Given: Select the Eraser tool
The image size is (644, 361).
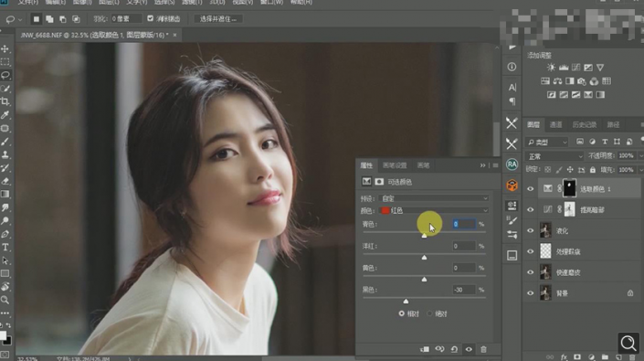Looking at the screenshot, I should point(5,181).
